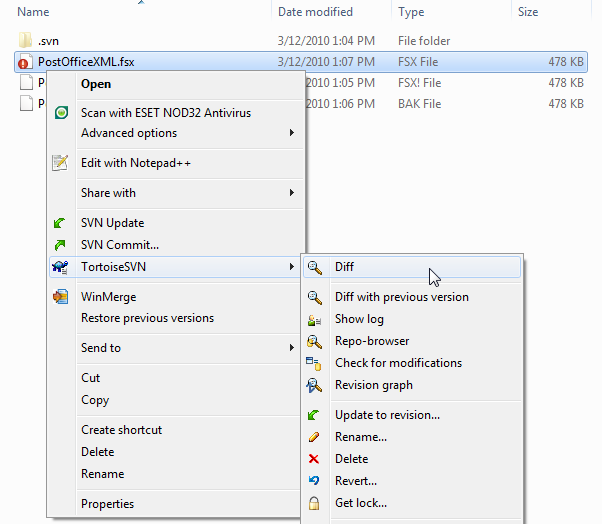602x524 pixels.
Task: Expand the Share with submenu arrow
Action: pos(292,193)
